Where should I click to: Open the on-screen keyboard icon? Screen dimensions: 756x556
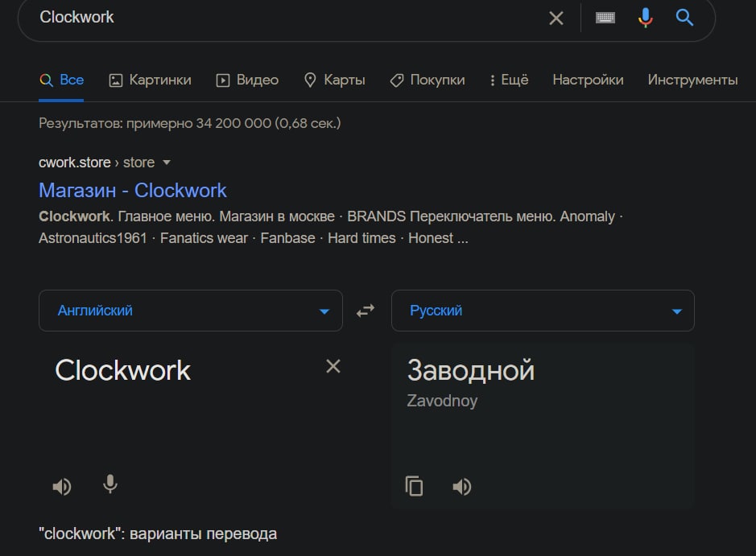pos(605,18)
